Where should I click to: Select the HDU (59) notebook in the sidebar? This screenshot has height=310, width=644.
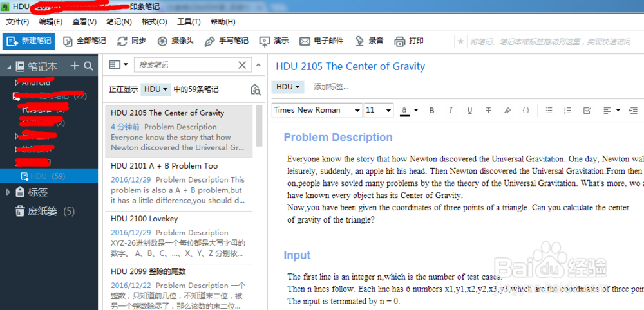(49, 176)
